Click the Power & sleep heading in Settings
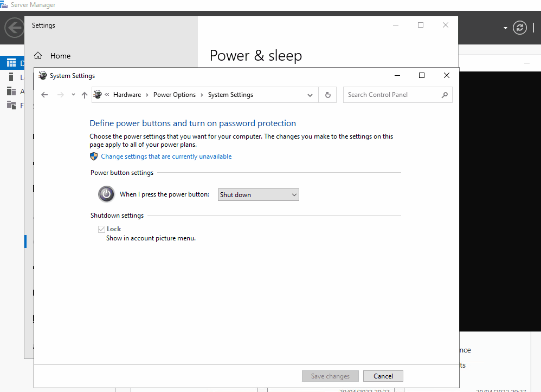This screenshot has height=392, width=541. click(x=256, y=55)
